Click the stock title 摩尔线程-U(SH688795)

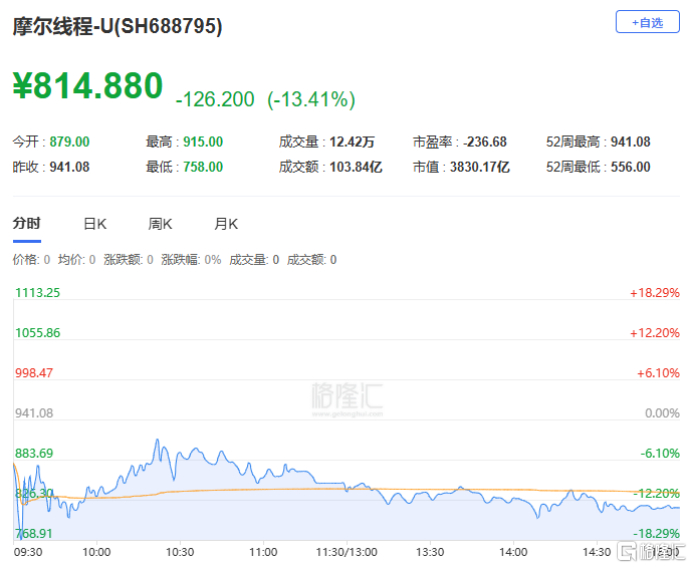click(117, 26)
